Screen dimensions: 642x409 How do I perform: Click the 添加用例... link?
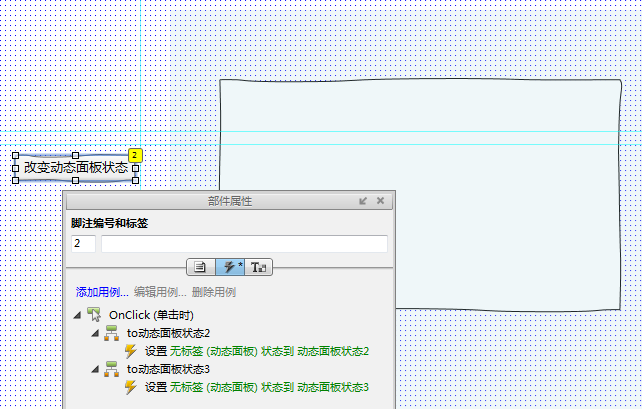coord(102,292)
